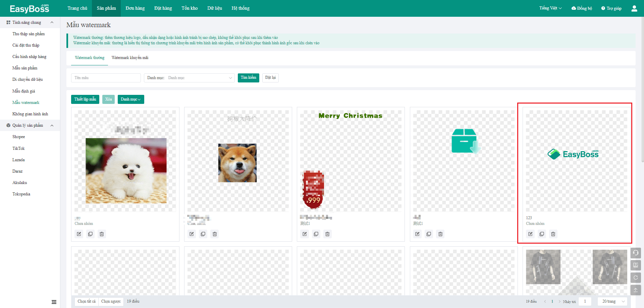
Task: Click Thiết lập mẫu button
Action: 85,99
